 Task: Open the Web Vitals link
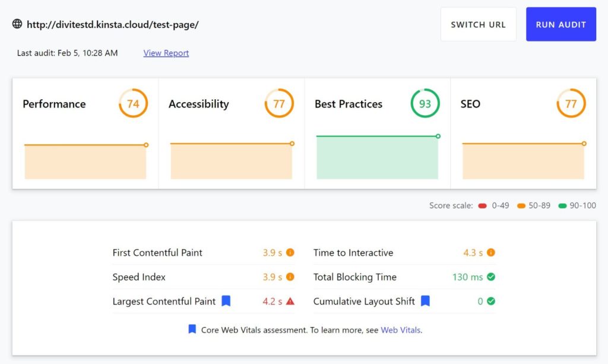pos(400,330)
